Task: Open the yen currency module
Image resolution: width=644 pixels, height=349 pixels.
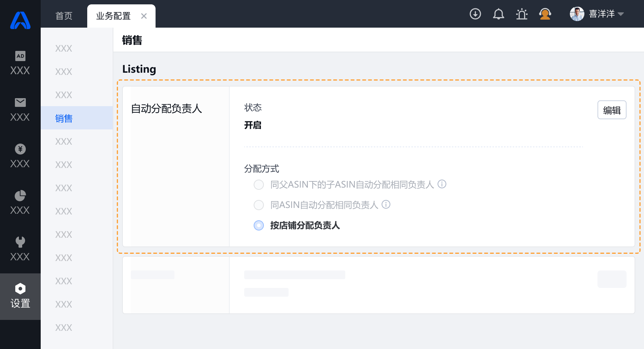Action: (20, 156)
